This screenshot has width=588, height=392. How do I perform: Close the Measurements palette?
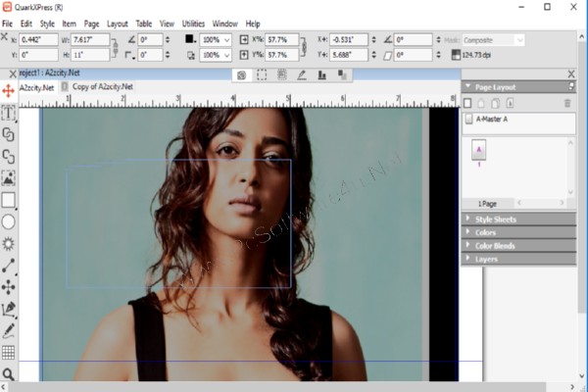tap(4, 36)
